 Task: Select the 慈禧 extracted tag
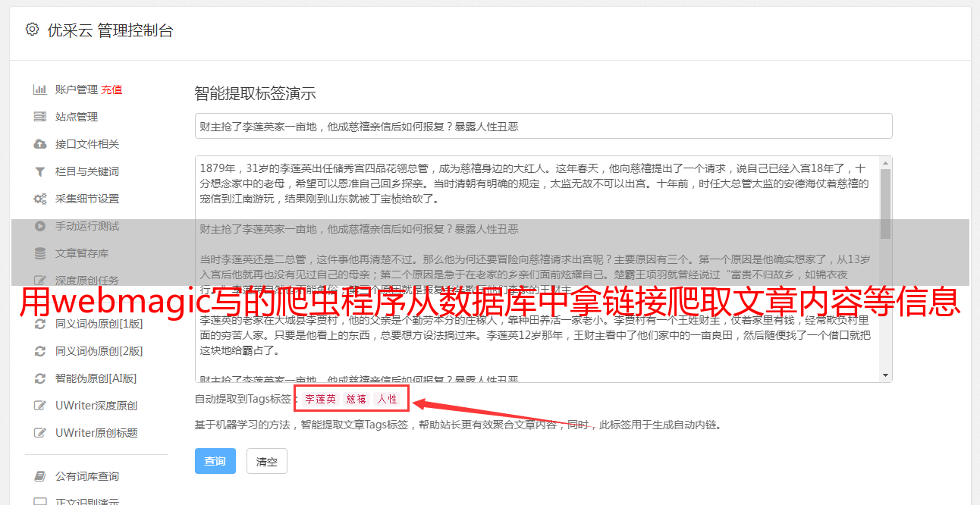pos(357,399)
